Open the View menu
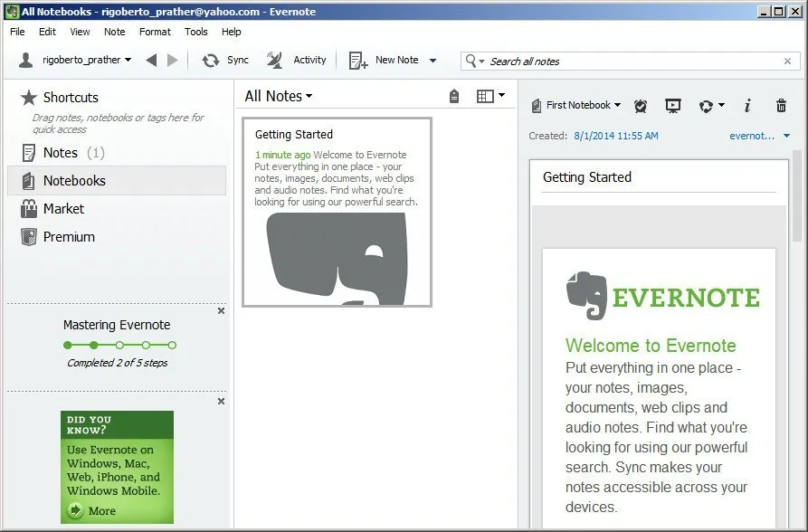 pos(80,32)
